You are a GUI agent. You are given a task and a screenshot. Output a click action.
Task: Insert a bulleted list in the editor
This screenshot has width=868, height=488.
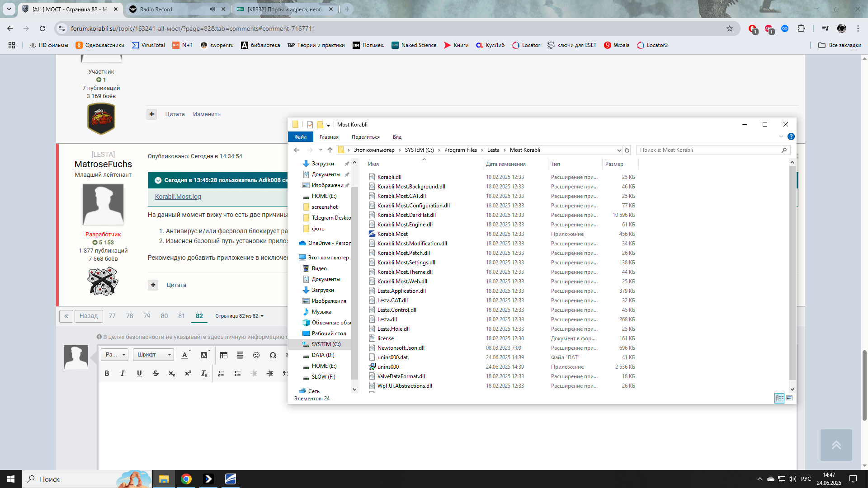237,373
